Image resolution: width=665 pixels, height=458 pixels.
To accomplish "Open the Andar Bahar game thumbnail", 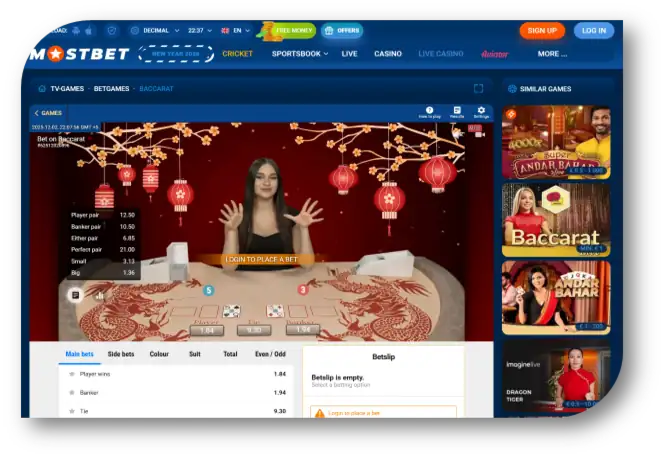I will pos(556,298).
